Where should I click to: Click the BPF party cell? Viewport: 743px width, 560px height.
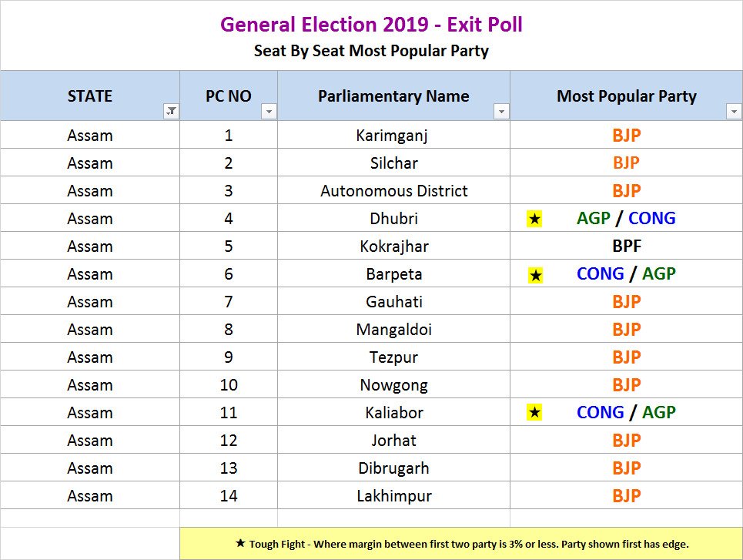[626, 246]
